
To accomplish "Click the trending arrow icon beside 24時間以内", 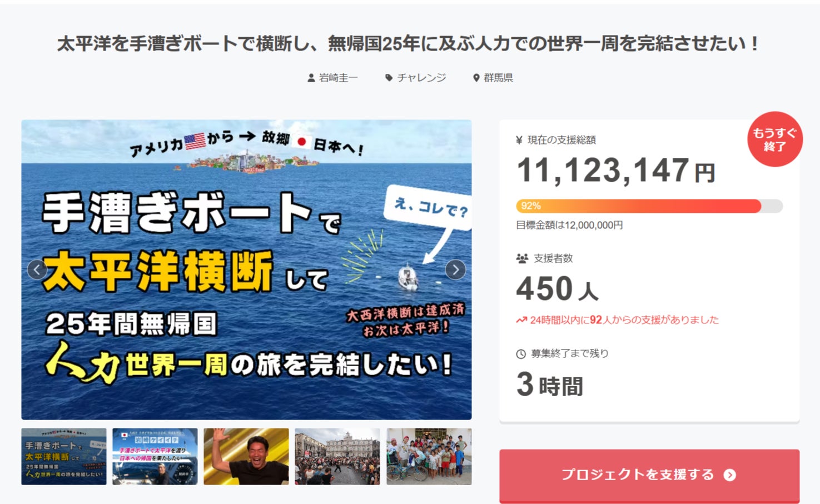I will click(521, 320).
